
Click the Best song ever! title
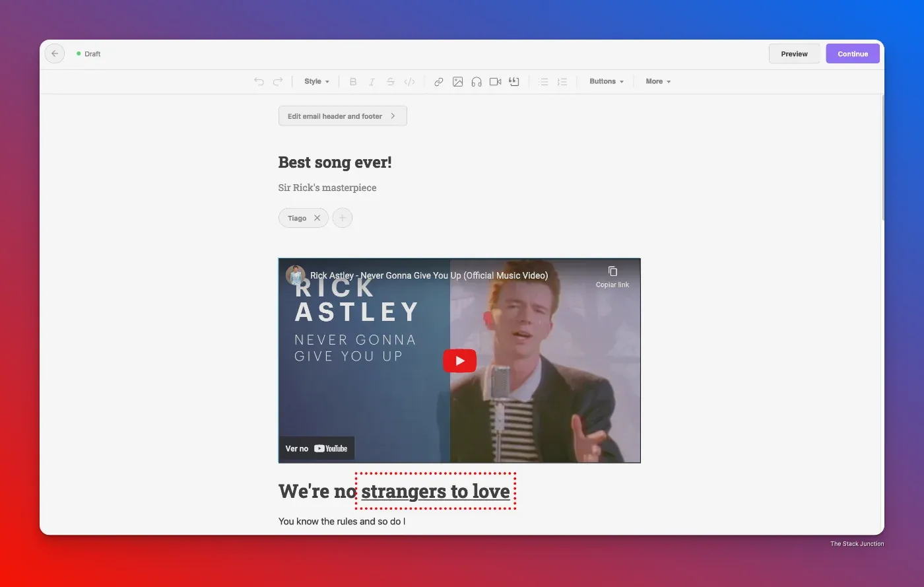(335, 162)
